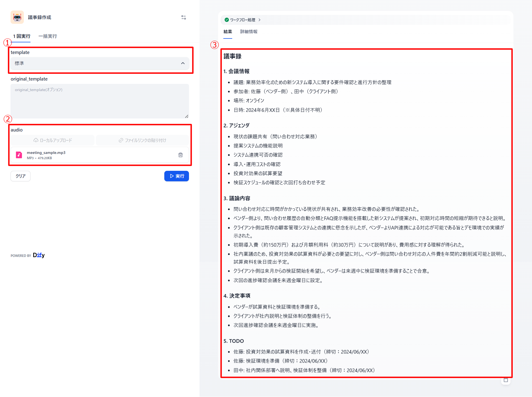
Task: Open the Dify link next to POWERED BY
Action: 39,255
